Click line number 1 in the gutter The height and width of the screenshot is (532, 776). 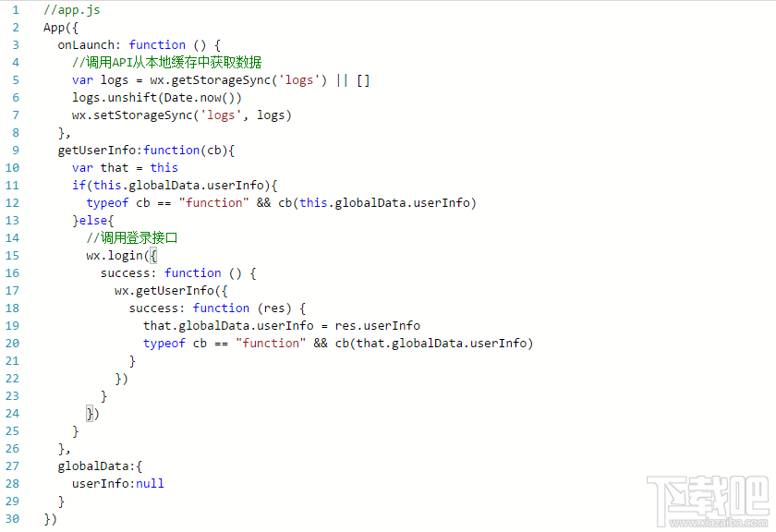(x=16, y=10)
